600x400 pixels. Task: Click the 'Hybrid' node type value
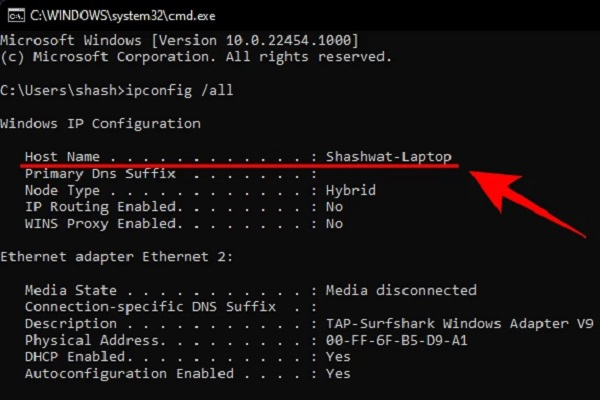[x=351, y=191]
